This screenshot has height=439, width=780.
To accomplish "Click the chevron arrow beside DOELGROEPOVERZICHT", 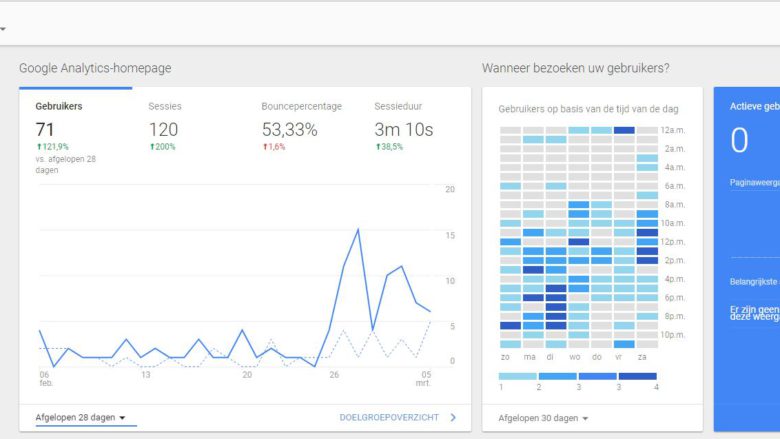I will 453,418.
